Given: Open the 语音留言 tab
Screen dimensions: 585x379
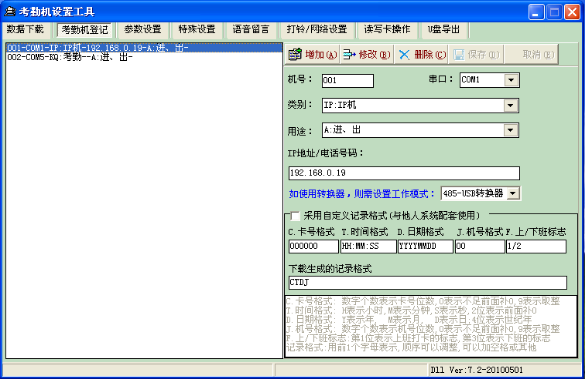Looking at the screenshot, I should point(251,29).
